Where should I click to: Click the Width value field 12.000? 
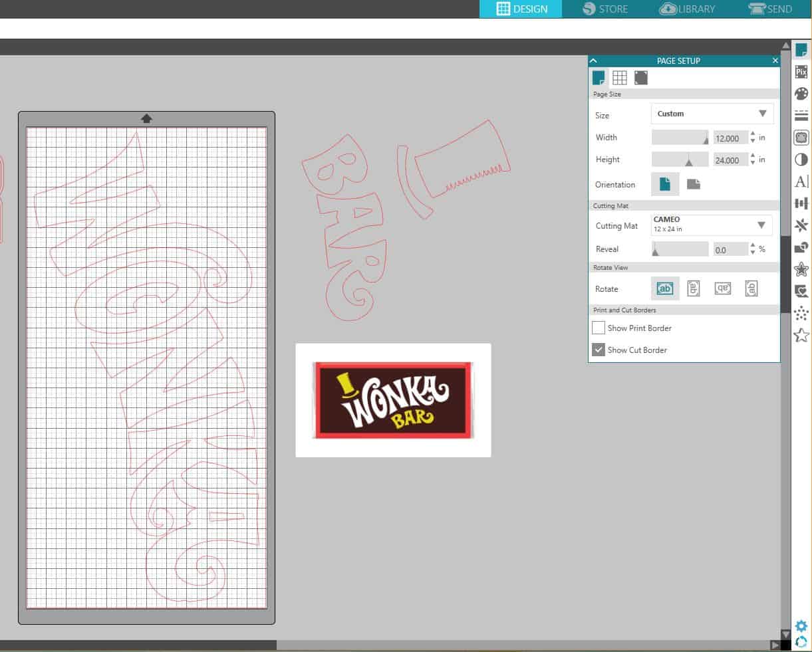(730, 138)
